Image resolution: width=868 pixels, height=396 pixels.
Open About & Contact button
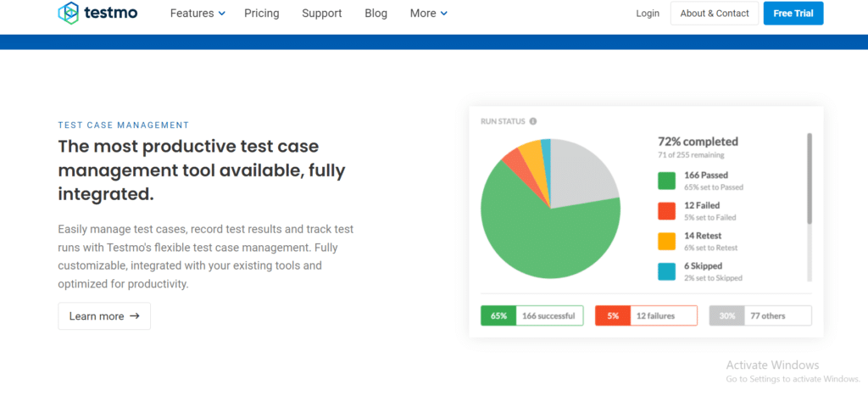tap(715, 14)
